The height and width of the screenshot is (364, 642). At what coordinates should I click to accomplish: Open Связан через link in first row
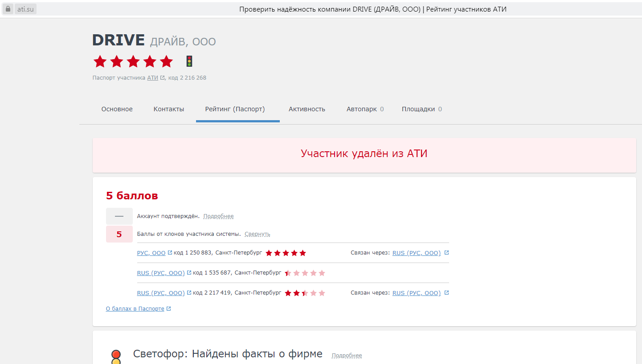417,253
